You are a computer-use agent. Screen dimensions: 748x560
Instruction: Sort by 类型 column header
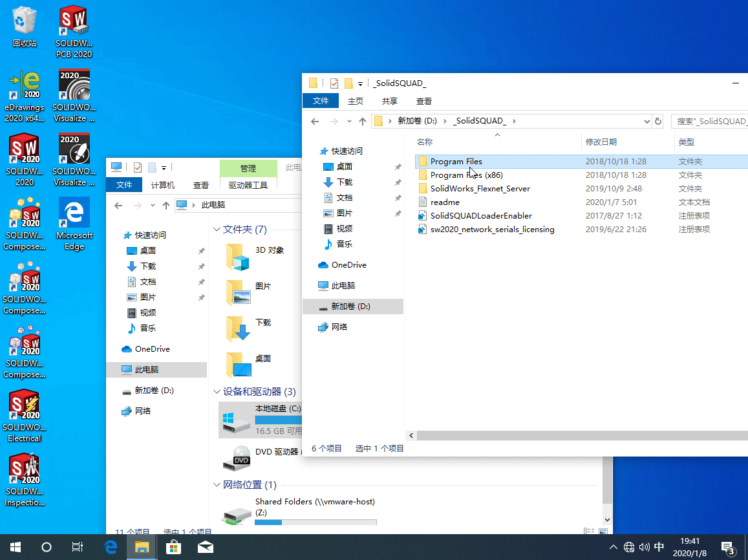[x=687, y=142]
